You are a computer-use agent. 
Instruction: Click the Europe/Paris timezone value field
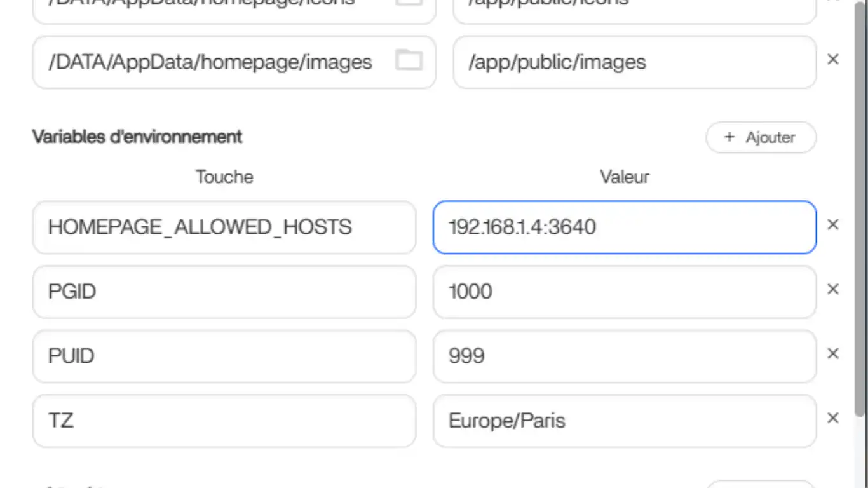pos(624,421)
